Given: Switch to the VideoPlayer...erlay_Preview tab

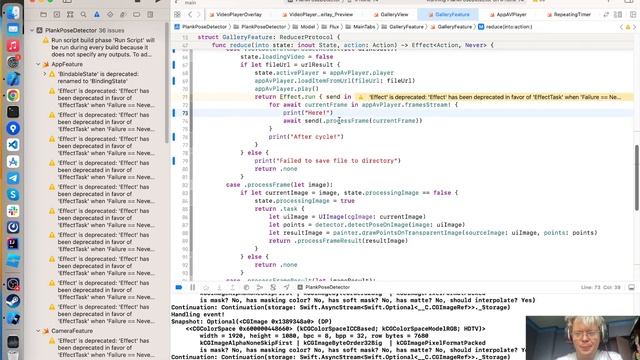Looking at the screenshot, I should [x=317, y=14].
